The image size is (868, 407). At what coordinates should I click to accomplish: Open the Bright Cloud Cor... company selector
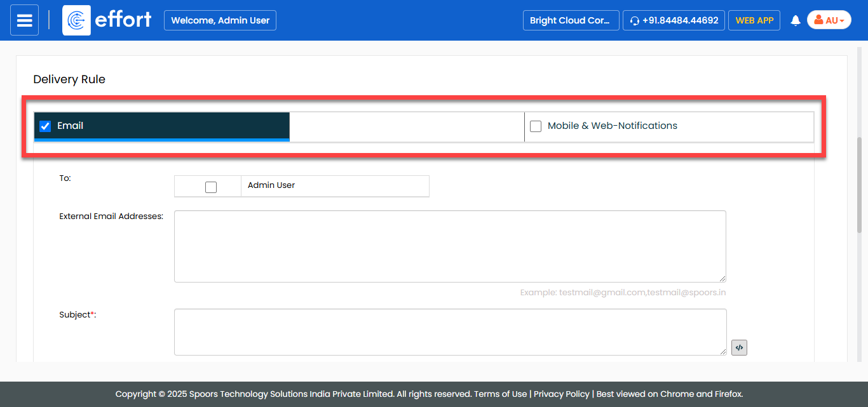(x=570, y=20)
